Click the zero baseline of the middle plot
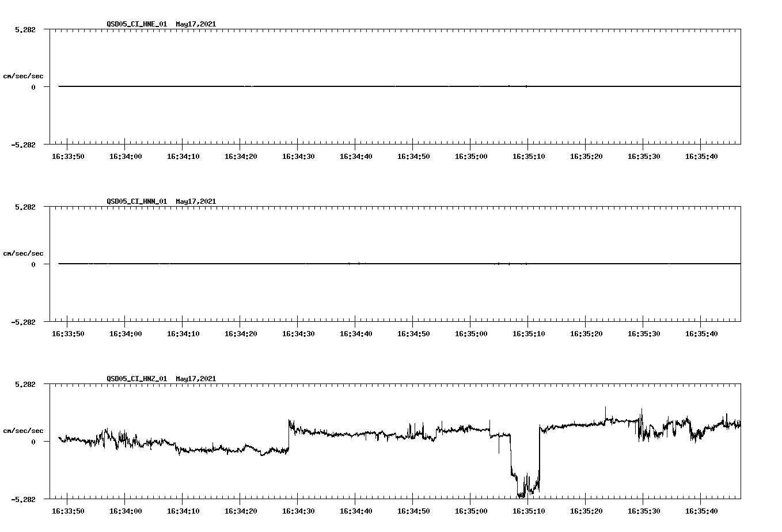The width and height of the screenshot is (782, 532). [x=346, y=264]
